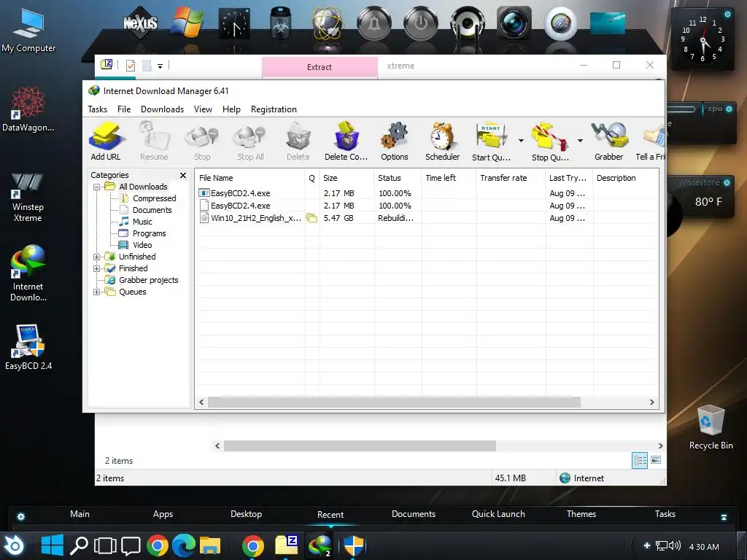This screenshot has height=560, width=747.
Task: Click the Nexus dock logo icon
Action: point(140,23)
